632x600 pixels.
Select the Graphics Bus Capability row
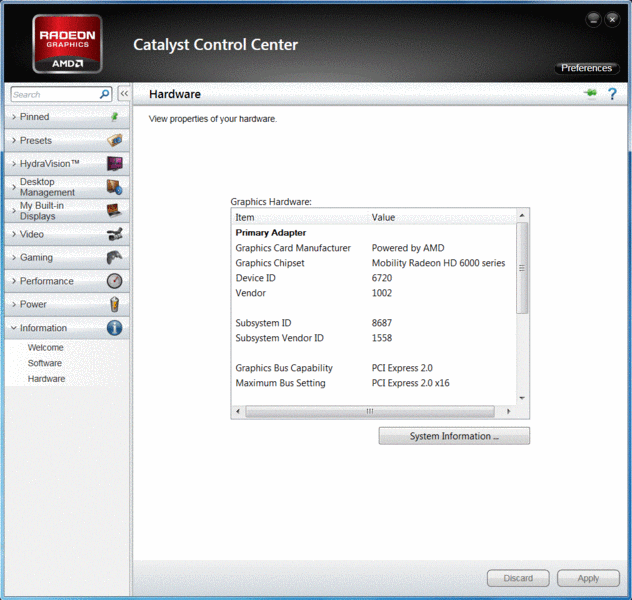[374, 368]
